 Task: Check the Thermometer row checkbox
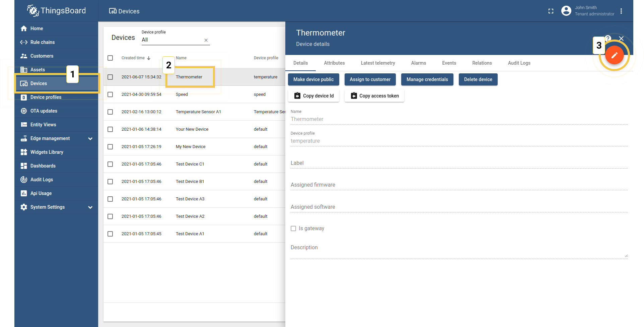coord(110,77)
